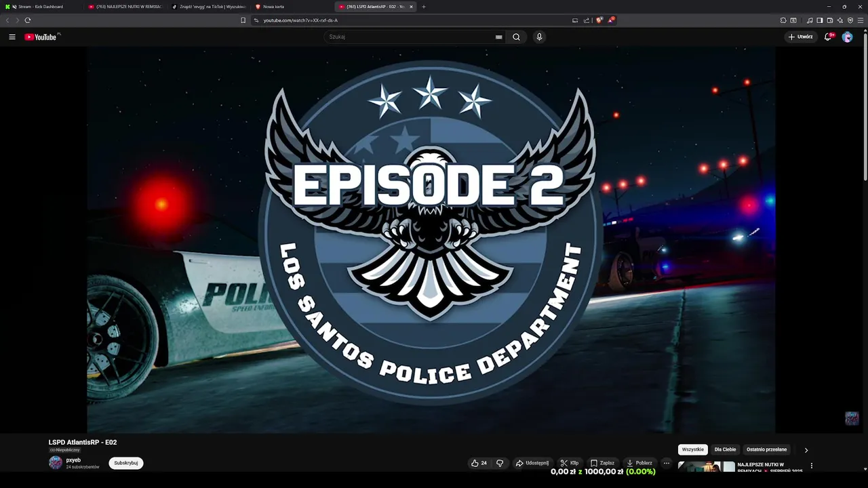The height and width of the screenshot is (488, 868).
Task: Open more actions three-dot menu under video
Action: click(667, 463)
